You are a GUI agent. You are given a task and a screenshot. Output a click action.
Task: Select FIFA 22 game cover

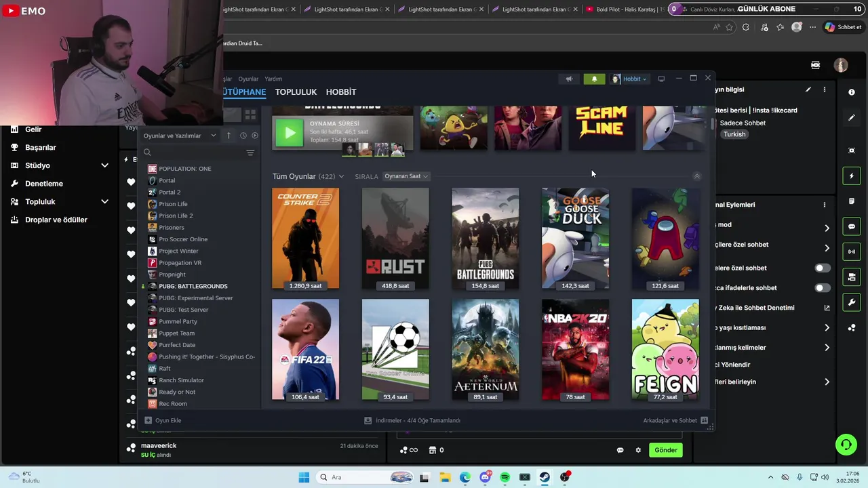(305, 350)
